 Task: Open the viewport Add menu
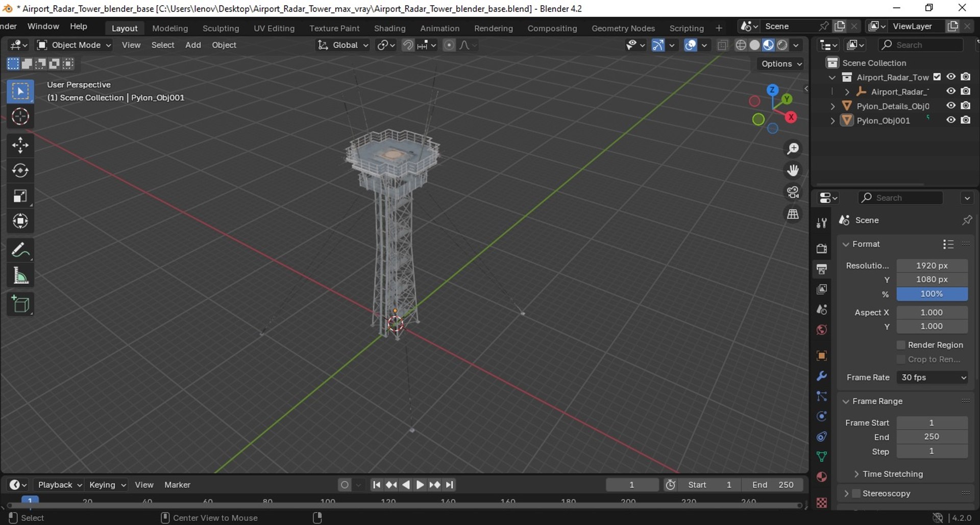click(x=193, y=45)
